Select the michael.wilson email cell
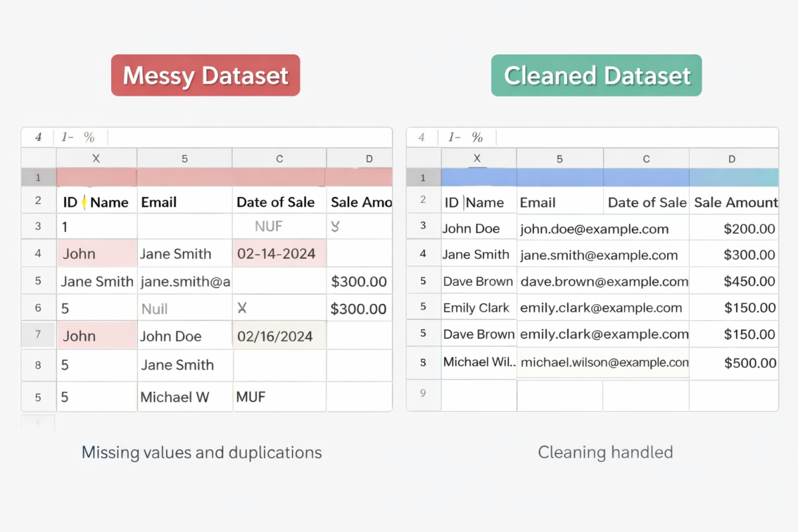Viewport: 798px width, 532px height. pos(603,362)
